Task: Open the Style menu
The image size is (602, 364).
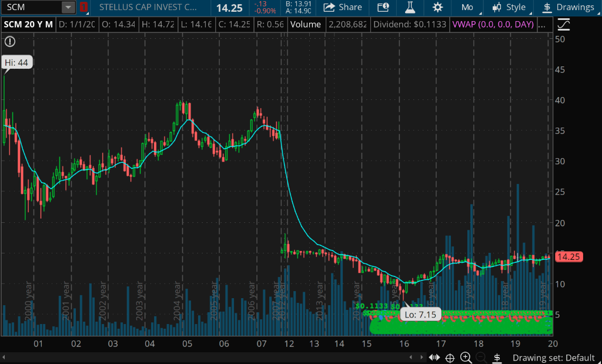Action: click(x=509, y=8)
